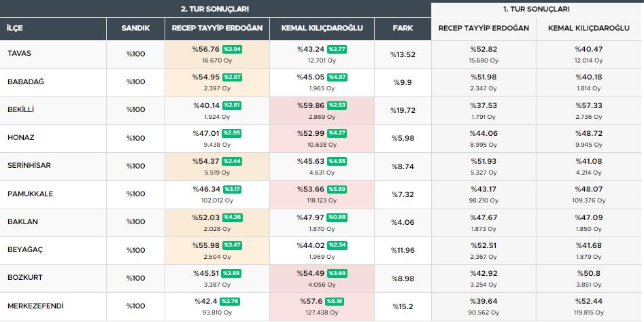Switch to the 1. TUR SONUÇLARI tab
Image resolution: width=644 pixels, height=322 pixels.
tap(536, 9)
